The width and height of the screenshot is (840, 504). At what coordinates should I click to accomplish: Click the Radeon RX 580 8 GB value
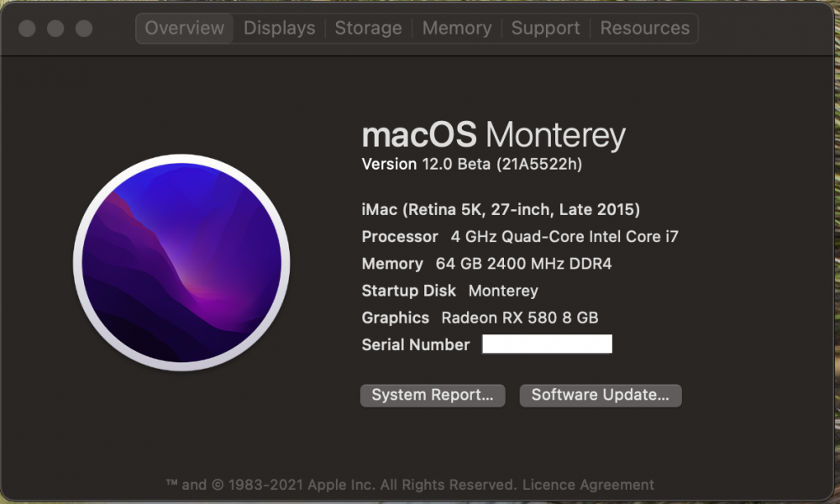point(520,318)
